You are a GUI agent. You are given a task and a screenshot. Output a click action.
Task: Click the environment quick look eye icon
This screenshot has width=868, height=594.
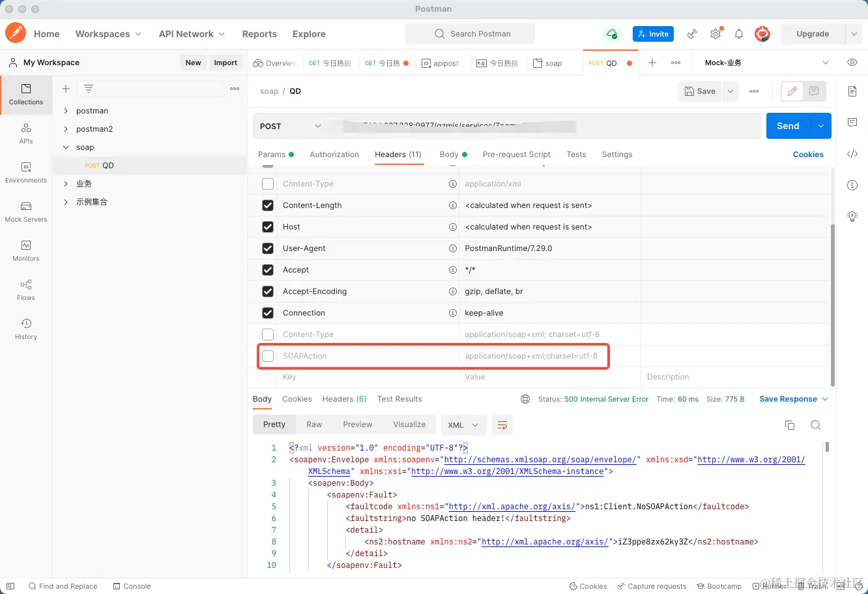pyautogui.click(x=852, y=63)
